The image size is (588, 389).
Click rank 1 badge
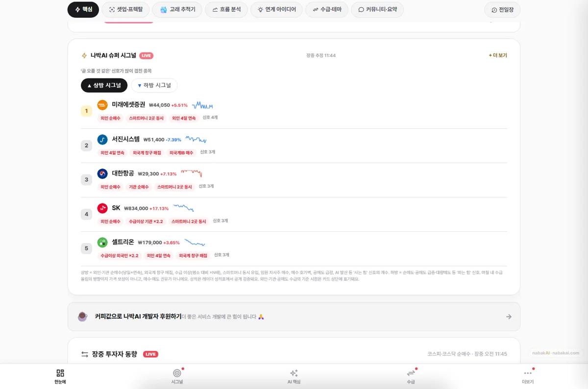[x=86, y=111]
